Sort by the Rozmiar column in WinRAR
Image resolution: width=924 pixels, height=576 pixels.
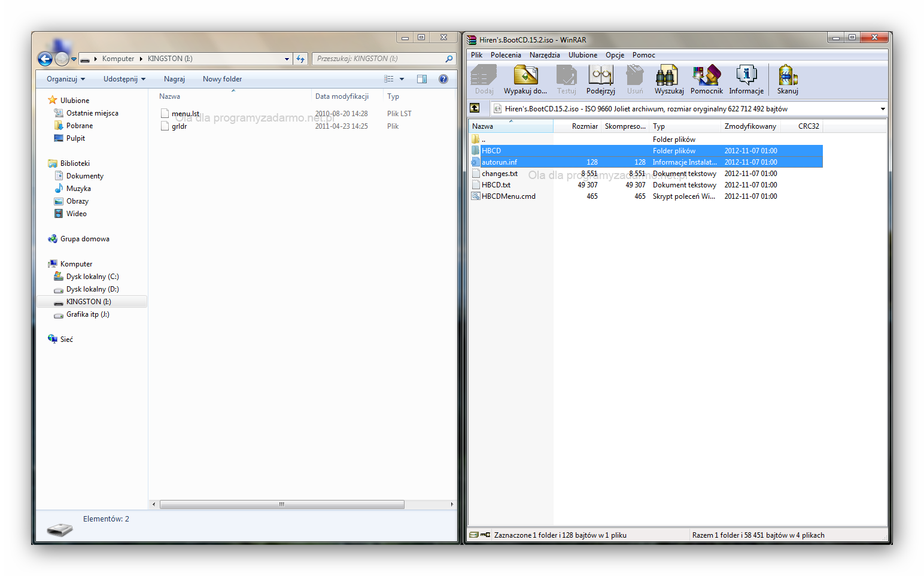[577, 126]
